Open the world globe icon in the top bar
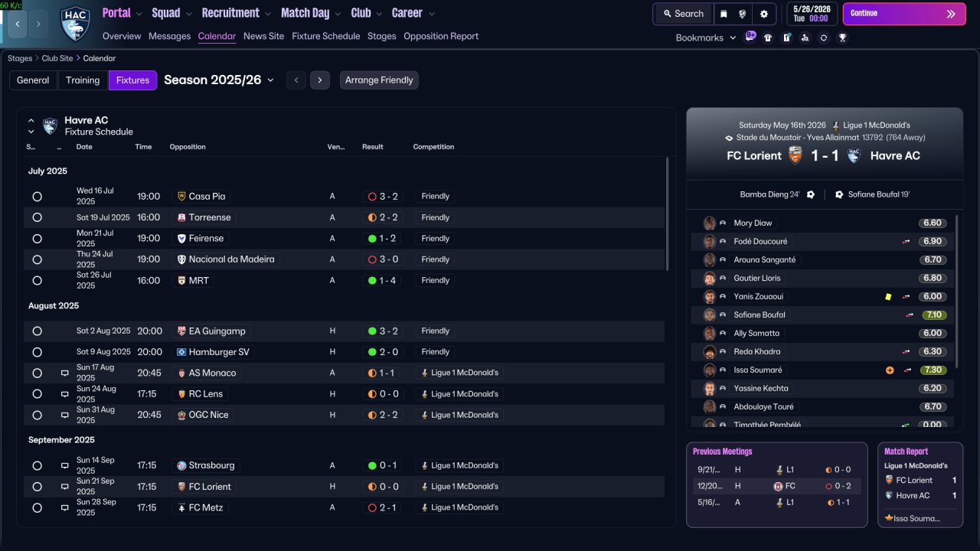Image resolution: width=980 pixels, height=551 pixels. click(x=743, y=14)
